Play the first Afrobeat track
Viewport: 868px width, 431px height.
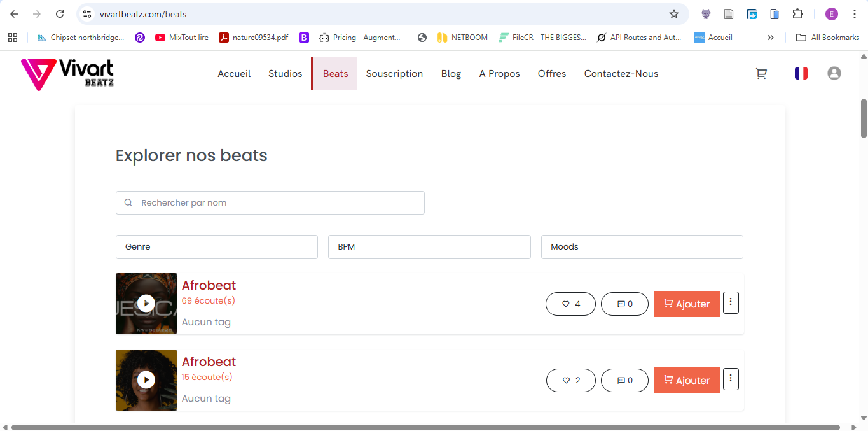tap(146, 304)
